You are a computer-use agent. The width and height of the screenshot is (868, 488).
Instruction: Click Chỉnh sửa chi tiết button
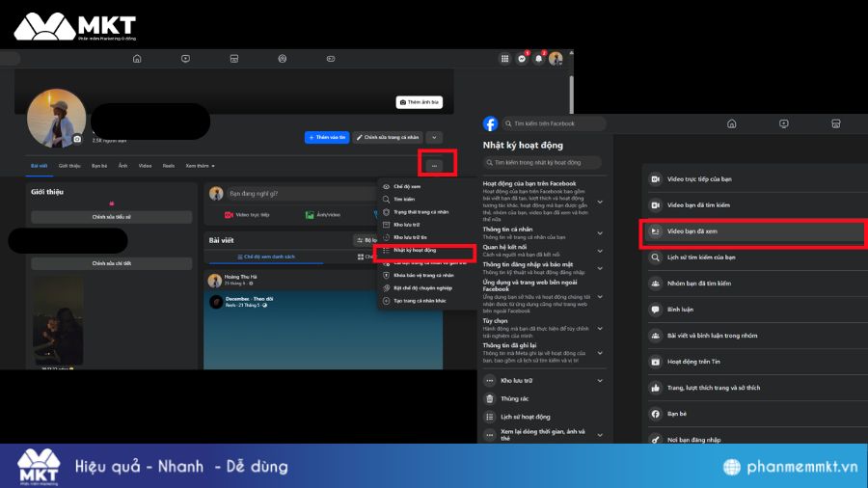111,263
